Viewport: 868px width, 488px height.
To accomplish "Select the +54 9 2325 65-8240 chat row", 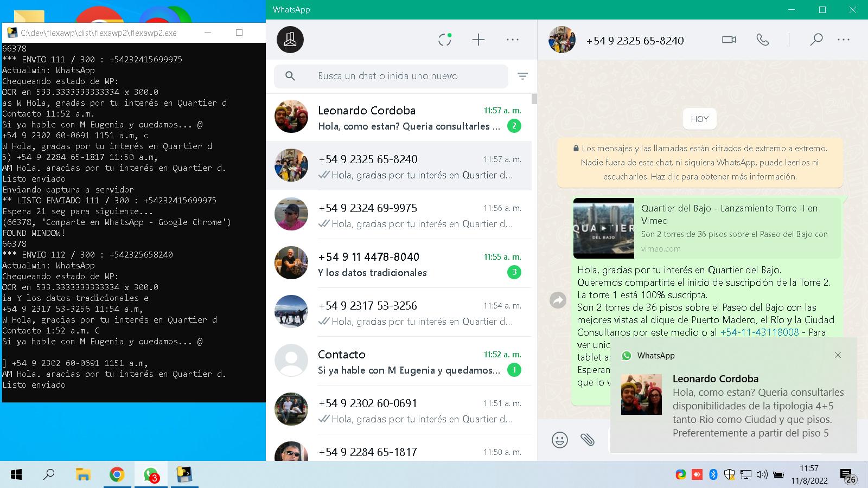I will [x=399, y=166].
